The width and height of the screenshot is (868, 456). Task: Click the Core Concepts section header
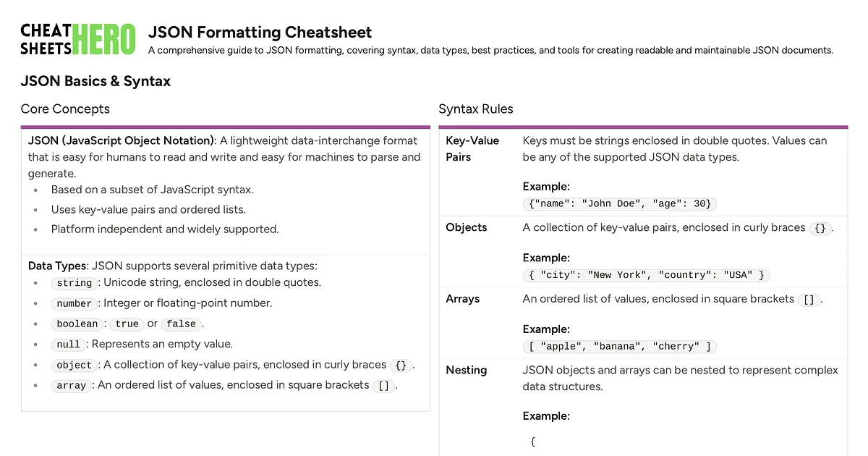pos(65,109)
